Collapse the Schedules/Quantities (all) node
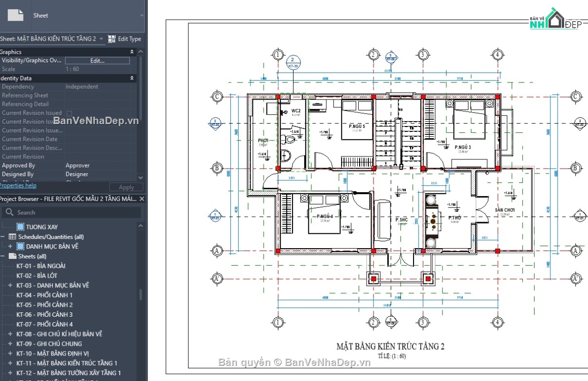 coord(2,237)
